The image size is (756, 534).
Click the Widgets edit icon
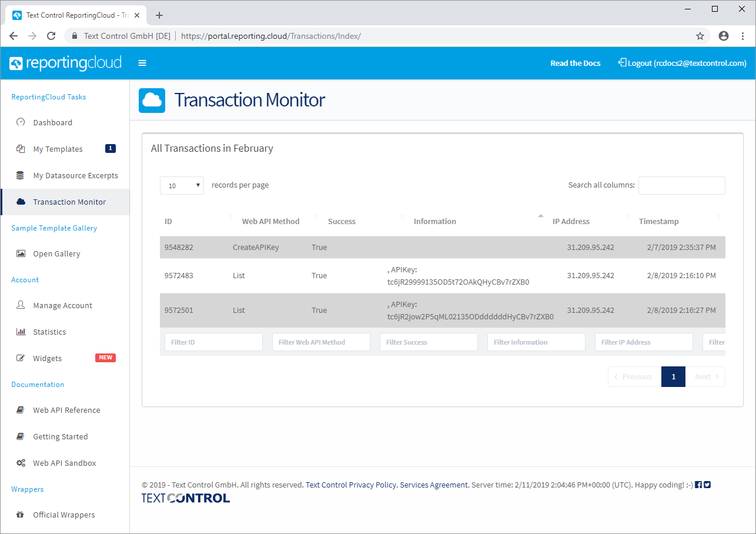point(21,358)
